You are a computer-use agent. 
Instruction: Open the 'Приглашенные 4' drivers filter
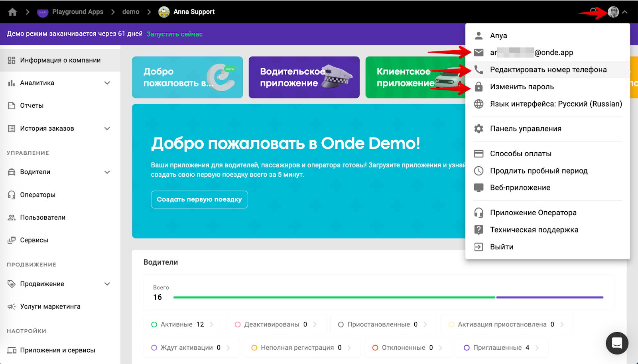[x=502, y=348]
